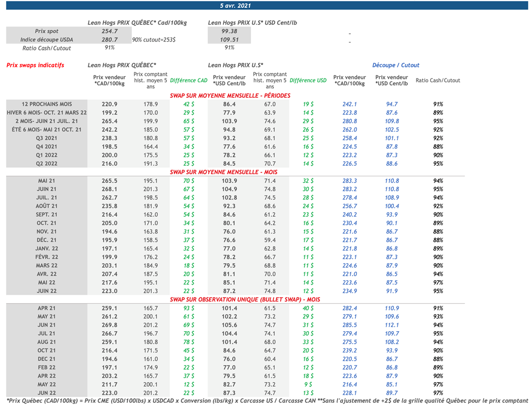Select the SEPT. 21 row label

coord(47,215)
